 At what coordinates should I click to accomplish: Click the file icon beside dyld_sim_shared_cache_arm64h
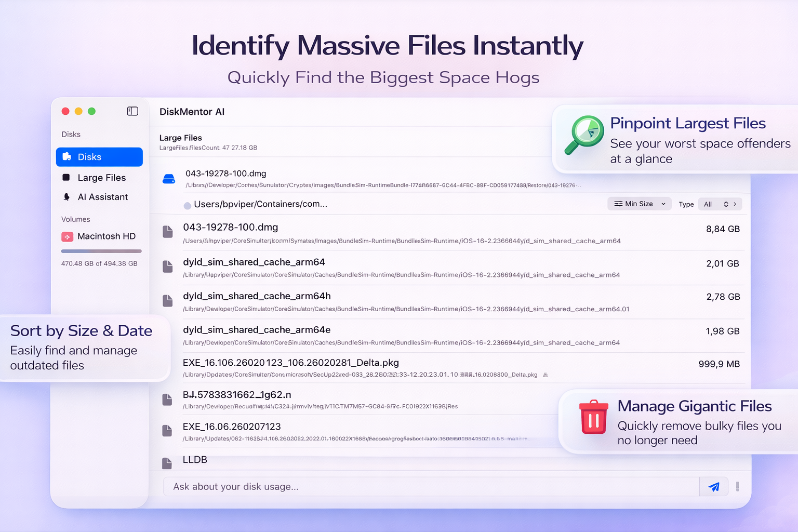pyautogui.click(x=167, y=300)
